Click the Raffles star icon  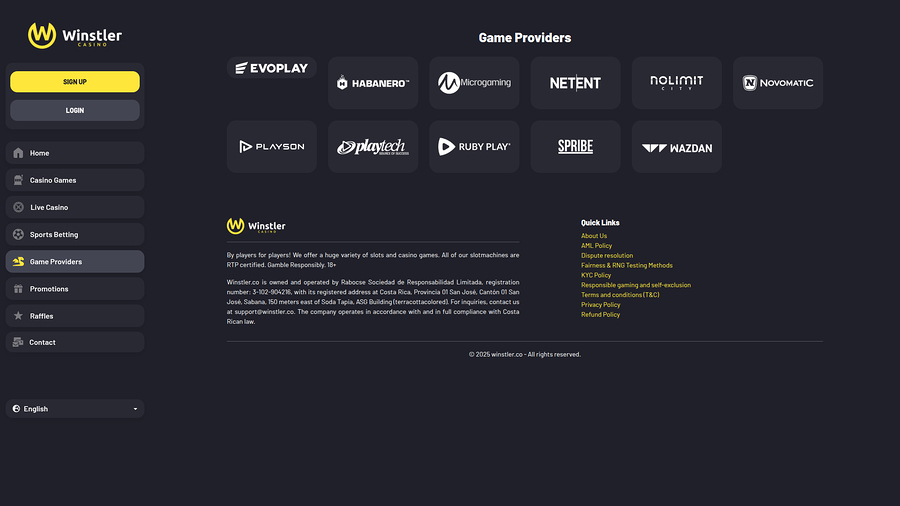[18, 316]
